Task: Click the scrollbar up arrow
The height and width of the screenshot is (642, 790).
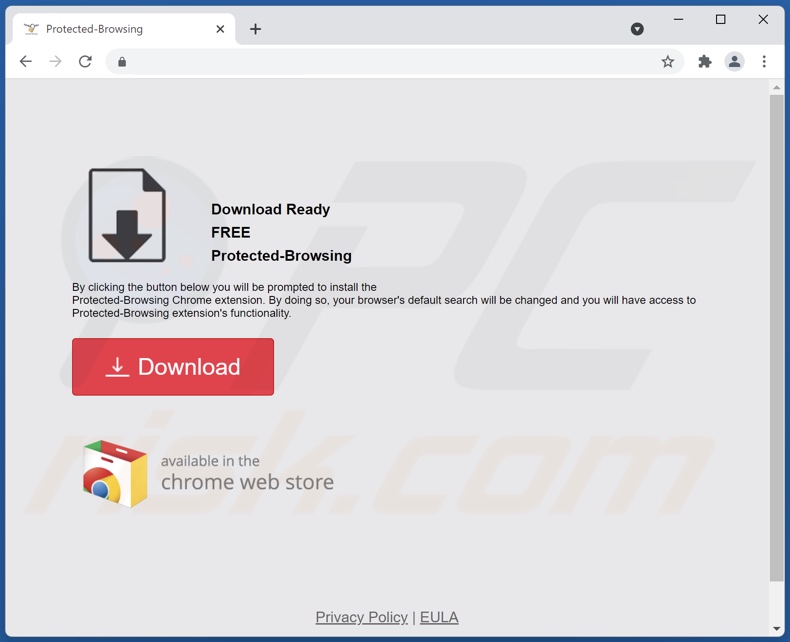Action: click(x=777, y=88)
